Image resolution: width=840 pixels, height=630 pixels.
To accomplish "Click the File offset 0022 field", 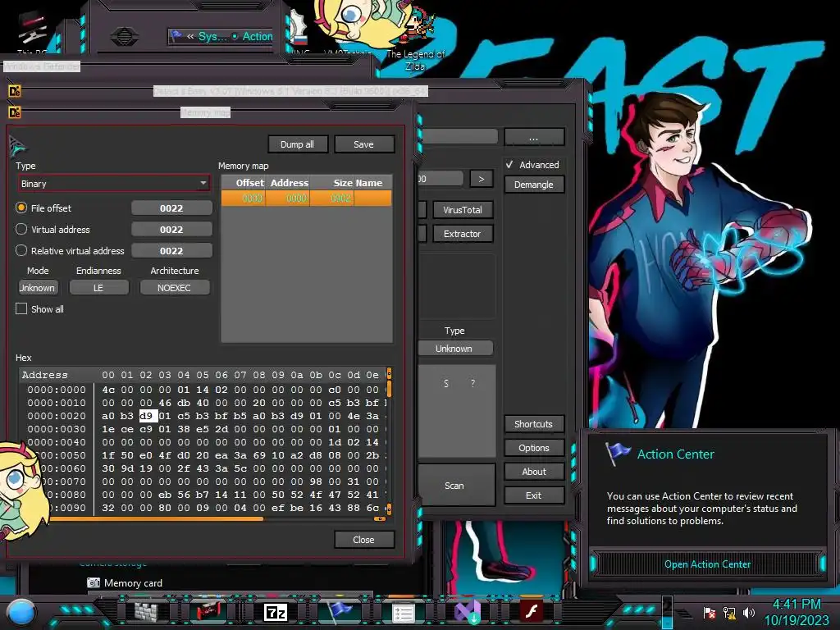I will [x=171, y=208].
